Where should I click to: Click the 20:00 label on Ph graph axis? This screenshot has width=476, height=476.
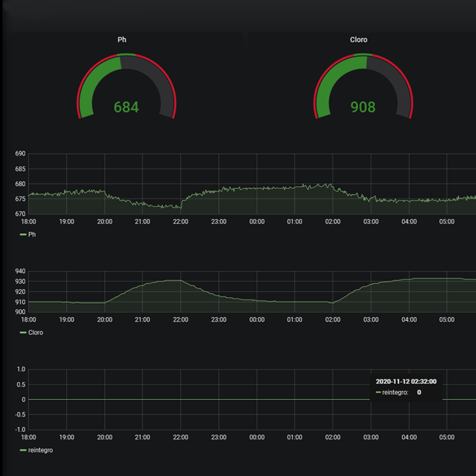pyautogui.click(x=105, y=222)
